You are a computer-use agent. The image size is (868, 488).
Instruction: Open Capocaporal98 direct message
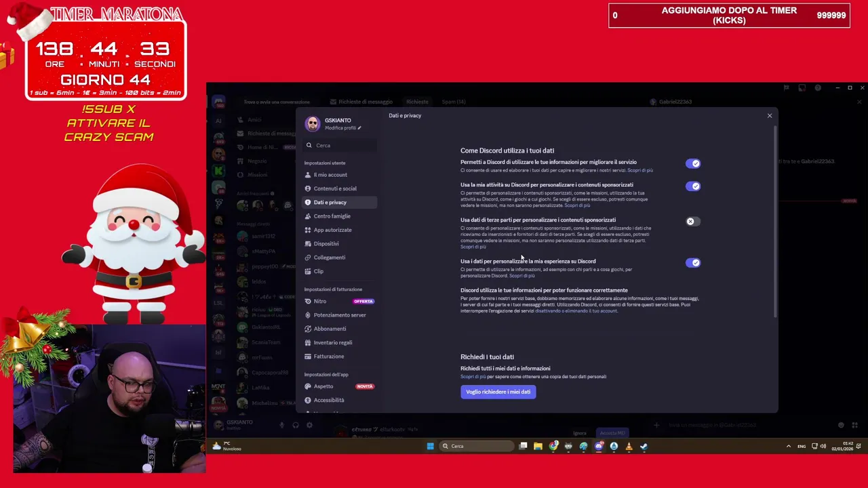[264, 372]
